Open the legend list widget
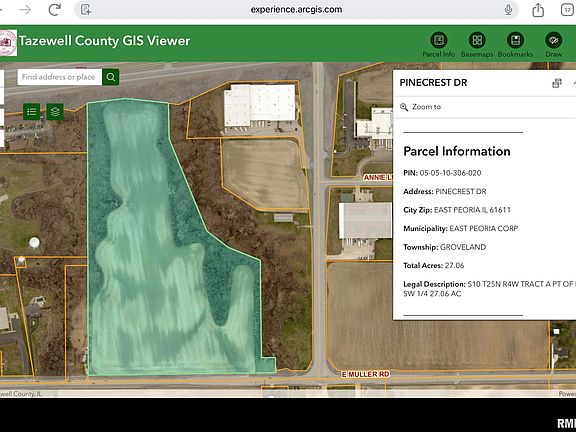Screen dimensions: 576x432 [x=32, y=112]
